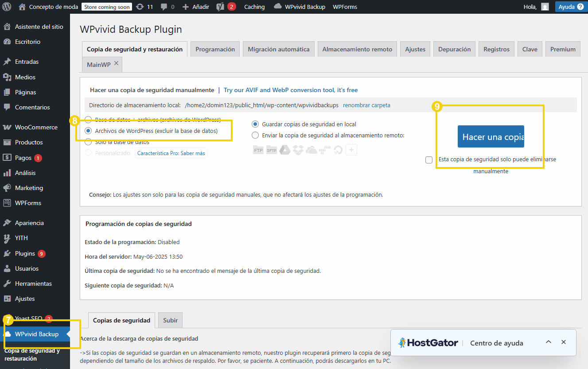Screen dimensions: 588x369
Task: Open the updates icon showing 11
Action: pyautogui.click(x=144, y=7)
